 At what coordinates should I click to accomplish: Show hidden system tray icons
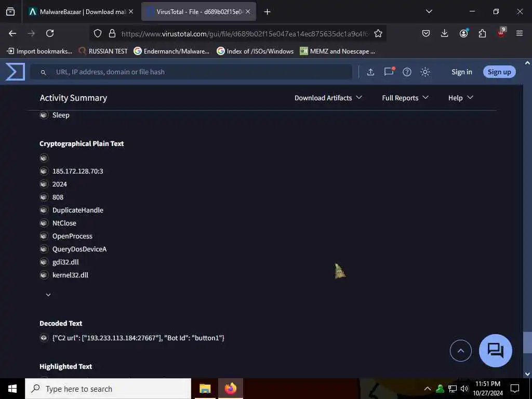(x=428, y=389)
